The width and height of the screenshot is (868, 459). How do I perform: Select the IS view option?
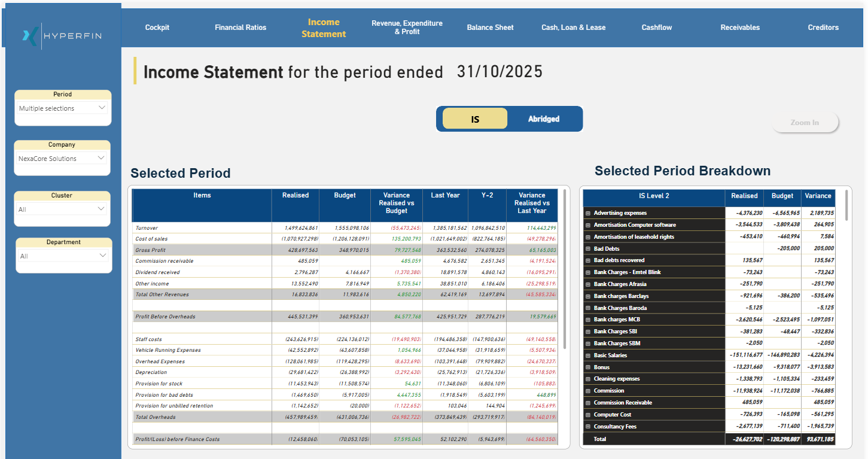tap(476, 118)
